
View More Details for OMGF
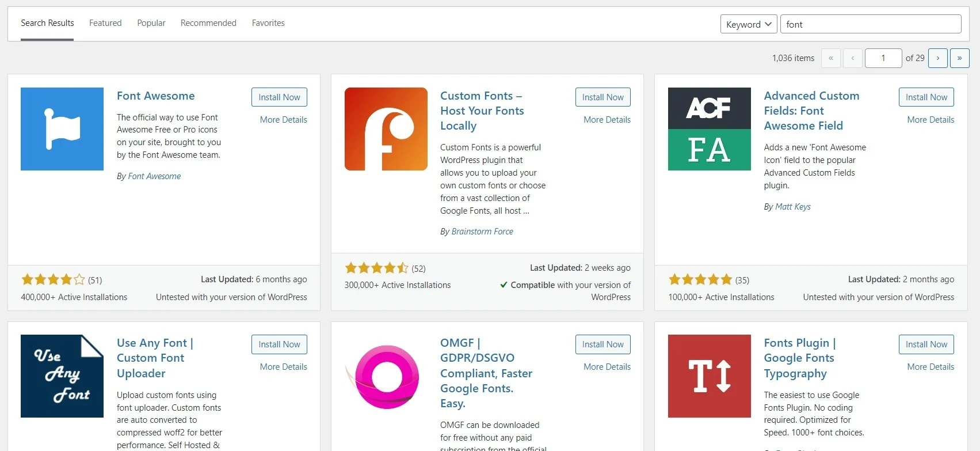(x=607, y=367)
